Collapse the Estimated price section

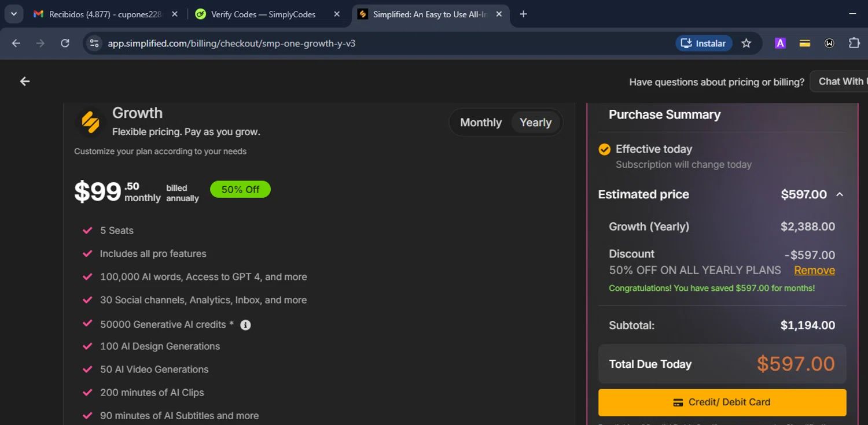[840, 195]
